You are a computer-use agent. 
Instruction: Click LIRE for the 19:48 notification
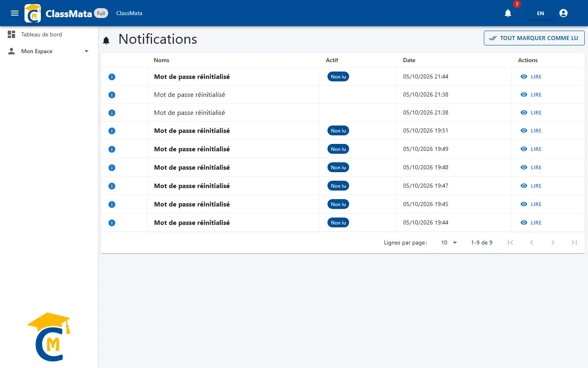(531, 168)
